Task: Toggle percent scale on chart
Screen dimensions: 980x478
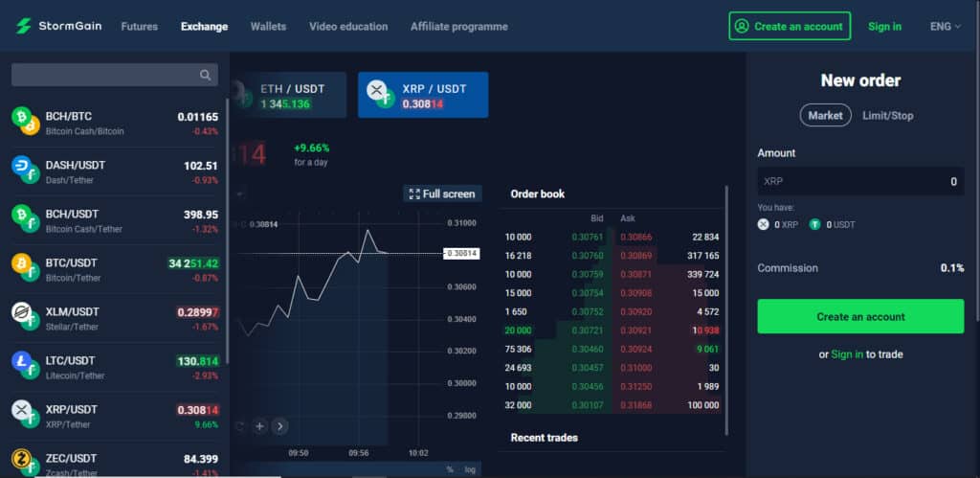Action: click(x=450, y=470)
